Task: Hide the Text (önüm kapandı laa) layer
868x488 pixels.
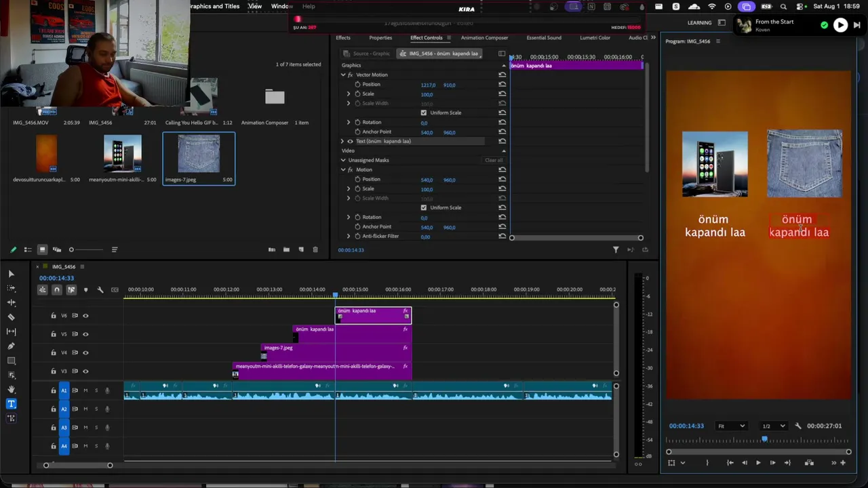Action: click(351, 141)
